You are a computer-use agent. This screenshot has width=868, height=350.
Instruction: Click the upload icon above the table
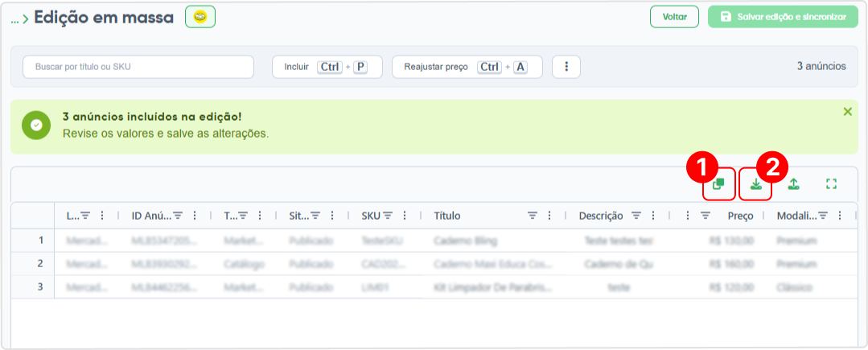(793, 184)
